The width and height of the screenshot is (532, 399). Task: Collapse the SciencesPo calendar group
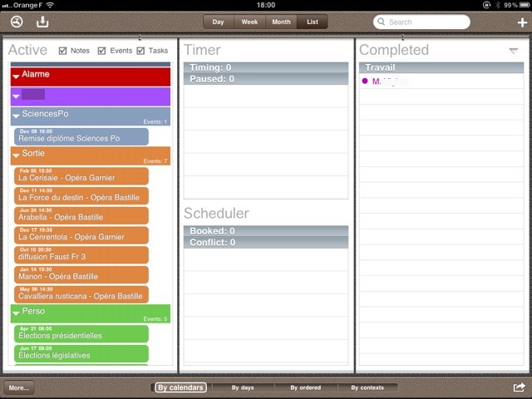click(16, 116)
